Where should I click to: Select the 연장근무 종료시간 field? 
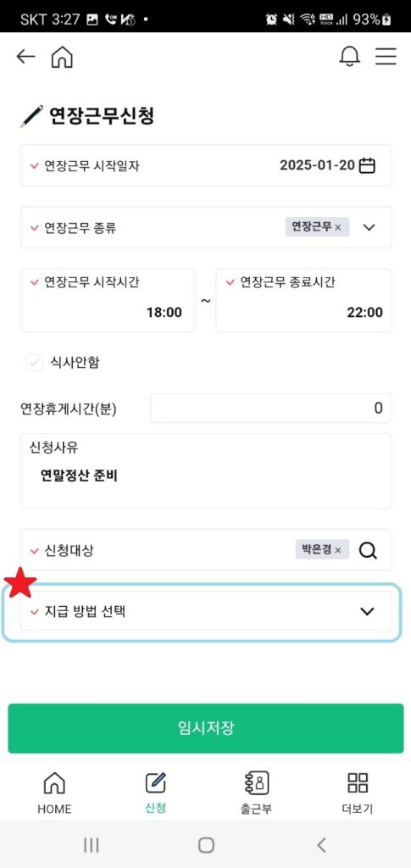point(303,300)
